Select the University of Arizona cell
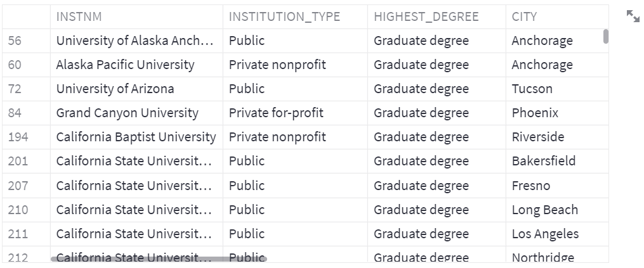Image resolution: width=644 pixels, height=268 pixels. [x=115, y=89]
